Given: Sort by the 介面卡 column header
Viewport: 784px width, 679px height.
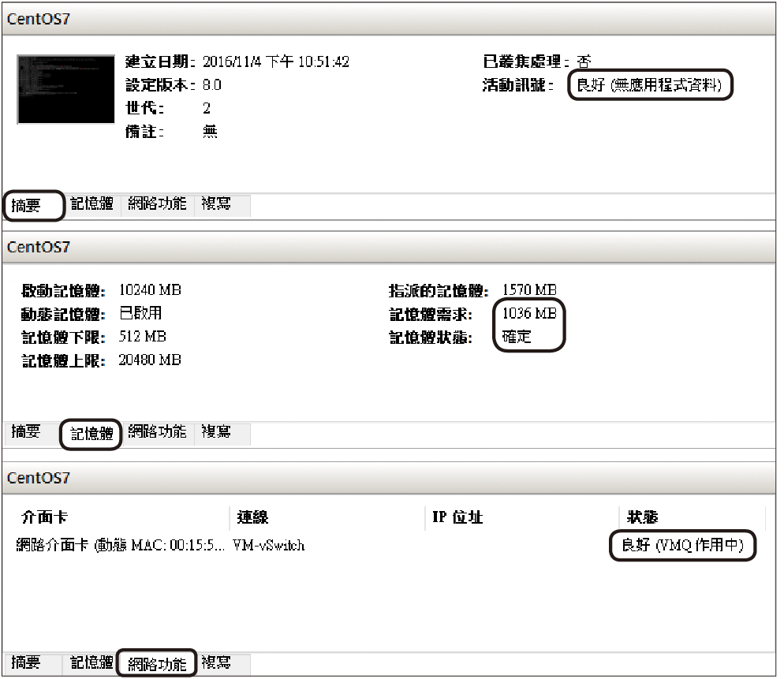Looking at the screenshot, I should (45, 517).
